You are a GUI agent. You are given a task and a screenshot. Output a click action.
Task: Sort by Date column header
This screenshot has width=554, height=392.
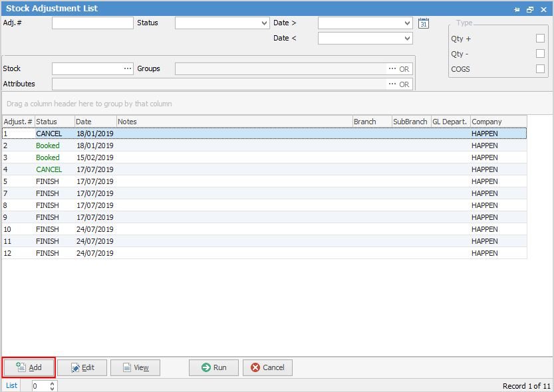tap(96, 122)
